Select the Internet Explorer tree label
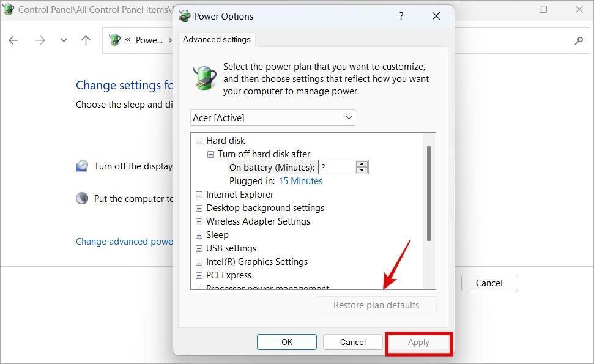Viewport: 594px width, 364px height. 240,195
